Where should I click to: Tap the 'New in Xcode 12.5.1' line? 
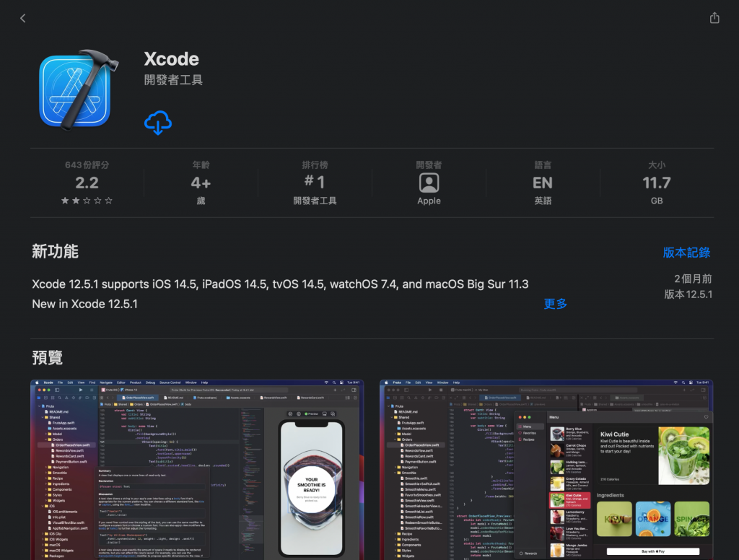85,304
